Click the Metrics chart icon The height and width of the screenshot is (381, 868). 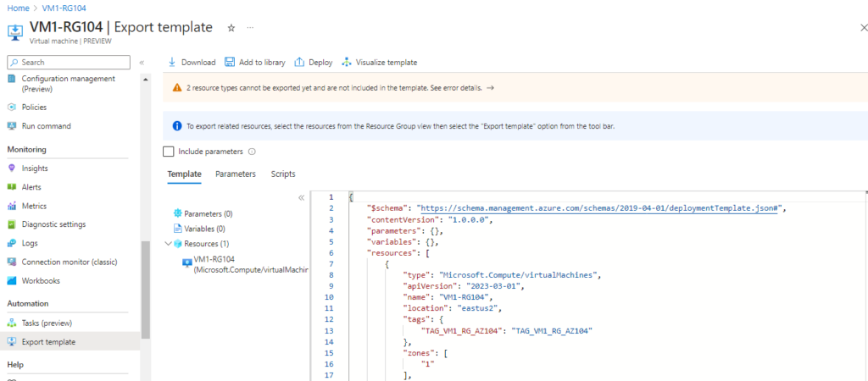coord(12,206)
